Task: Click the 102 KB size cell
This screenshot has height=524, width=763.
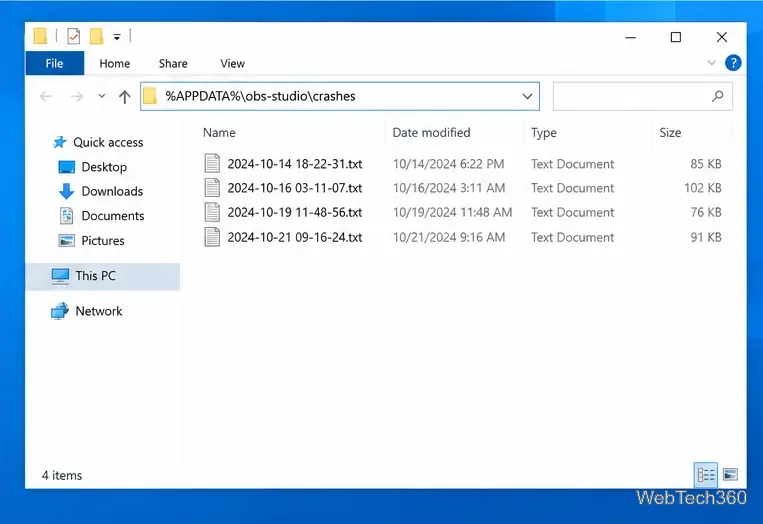Action: point(703,188)
